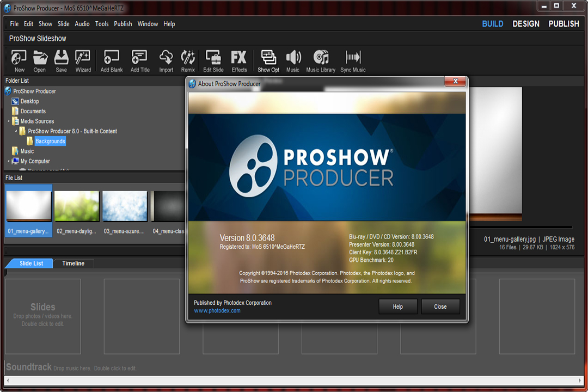The width and height of the screenshot is (588, 392).
Task: Click the Save toolbar icon
Action: (x=61, y=61)
